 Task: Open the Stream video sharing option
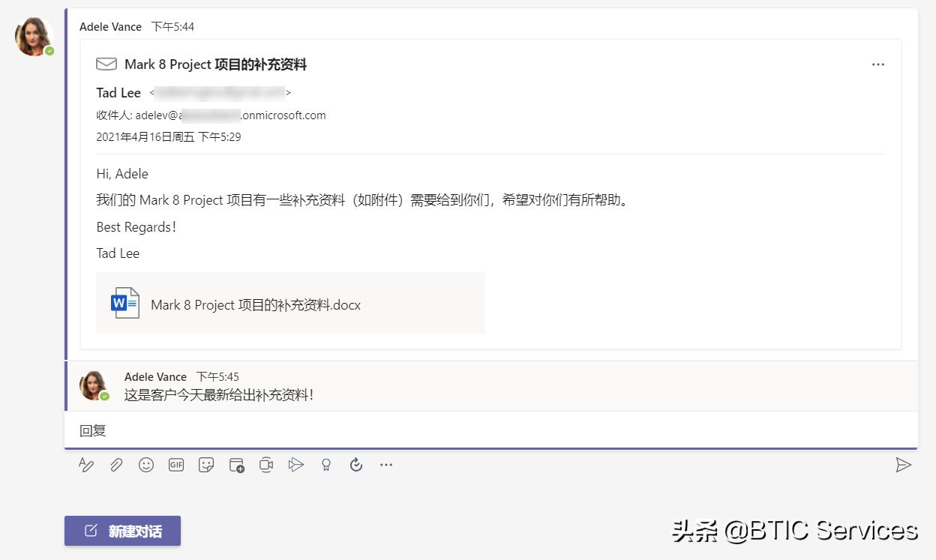tap(296, 465)
